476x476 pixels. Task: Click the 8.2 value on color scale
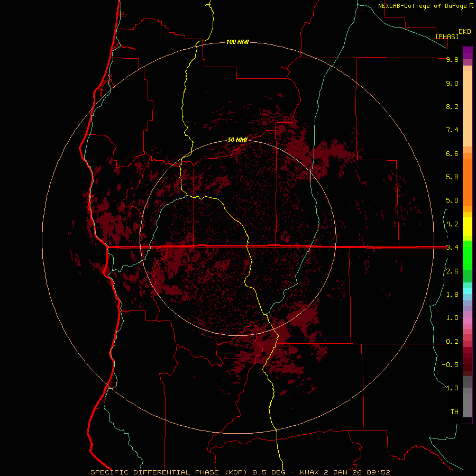452,106
